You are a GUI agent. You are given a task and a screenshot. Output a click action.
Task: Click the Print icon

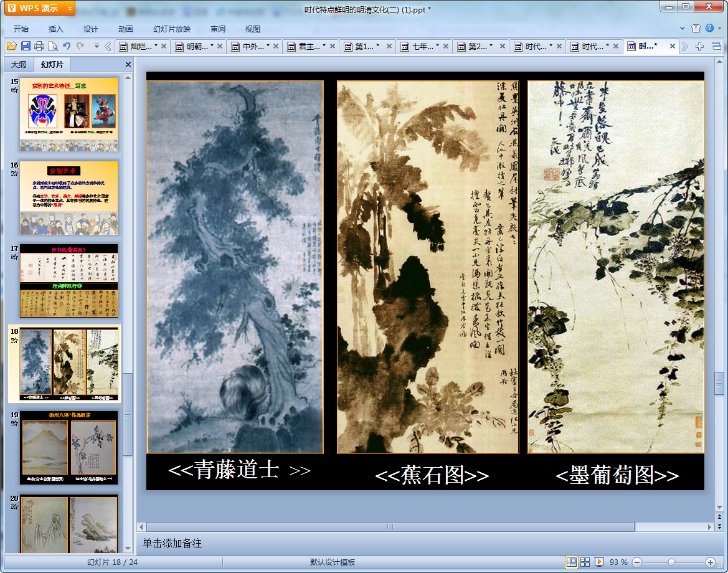tap(39, 46)
